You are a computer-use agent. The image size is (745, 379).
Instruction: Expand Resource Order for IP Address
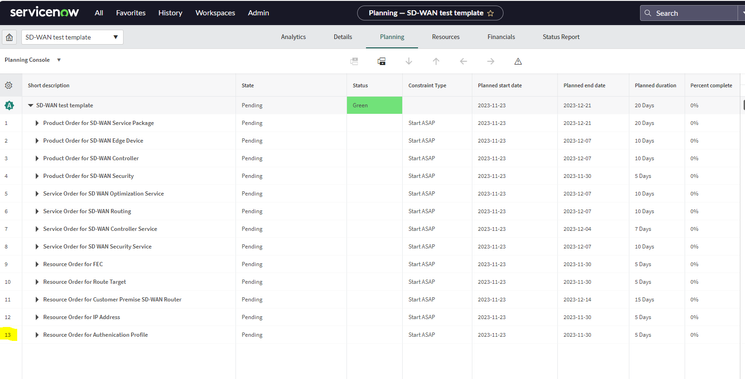point(37,317)
